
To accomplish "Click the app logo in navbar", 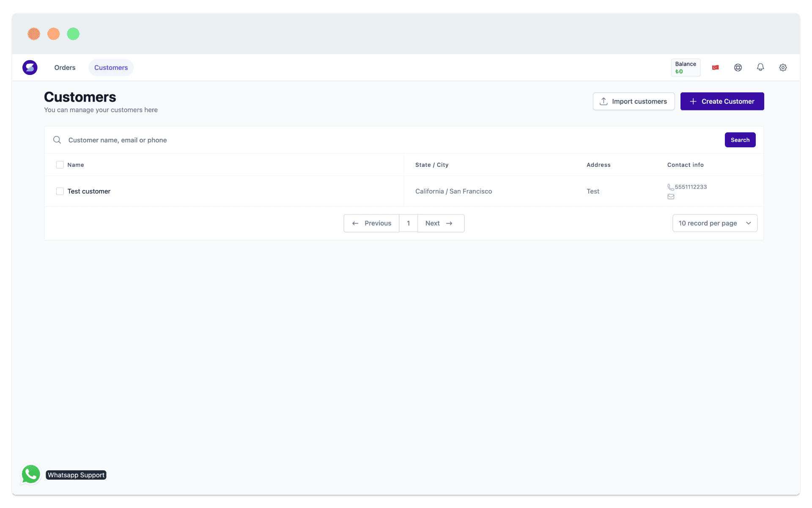I will pyautogui.click(x=30, y=68).
